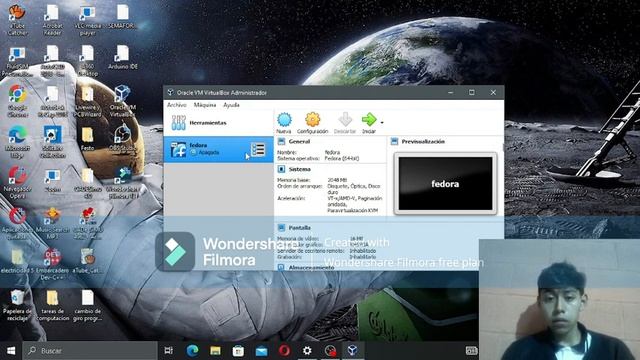
Task: Click the 'Apagada' status under fedora
Action: click(x=209, y=152)
